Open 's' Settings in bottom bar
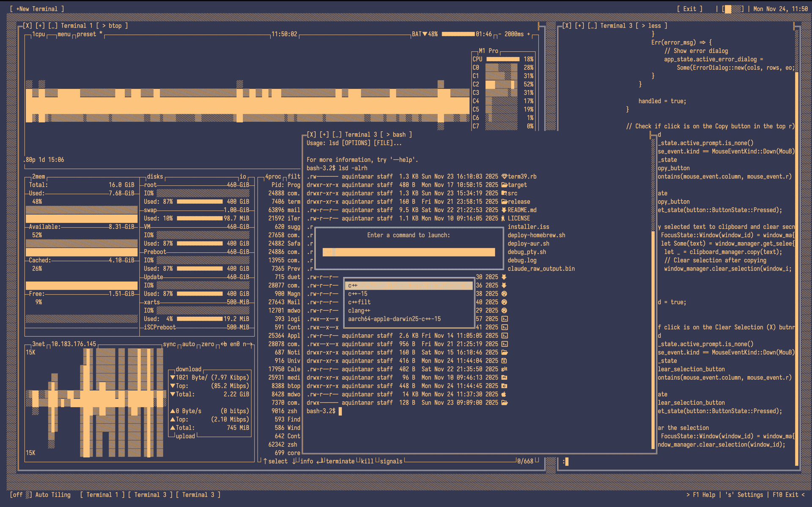The width and height of the screenshot is (812, 507). point(744,495)
